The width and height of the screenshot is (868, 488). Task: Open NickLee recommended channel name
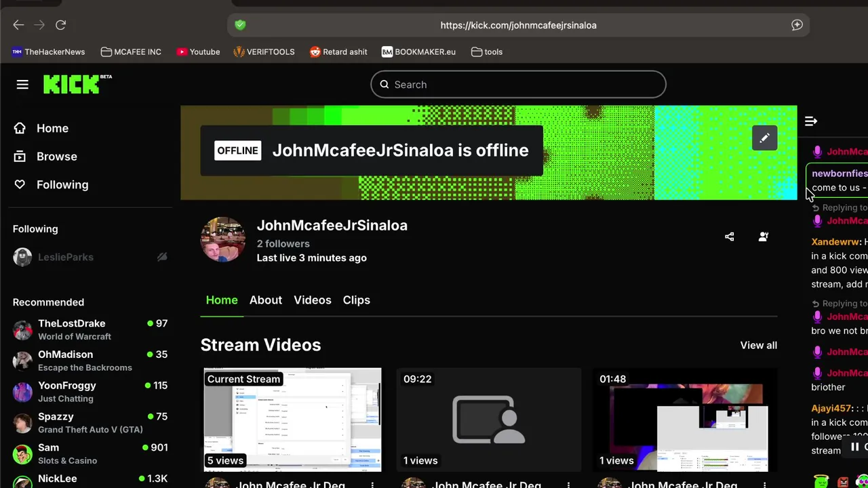(x=58, y=479)
